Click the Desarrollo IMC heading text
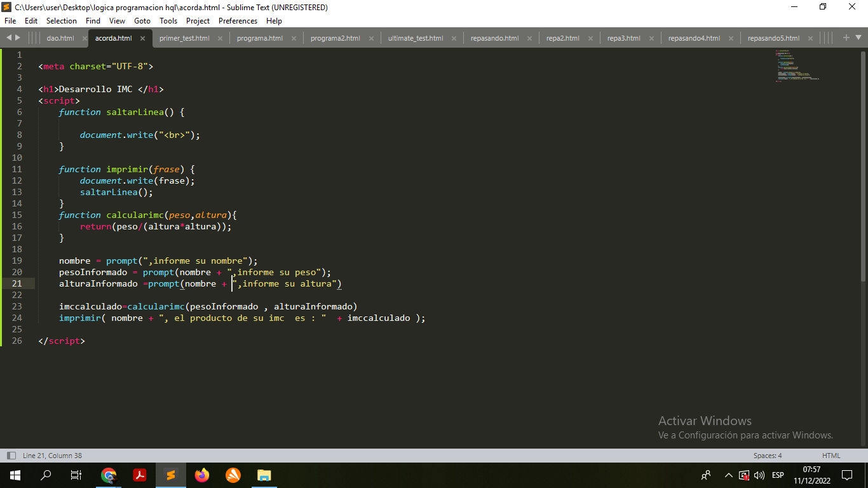Screen dimensions: 868x488 click(95, 89)
